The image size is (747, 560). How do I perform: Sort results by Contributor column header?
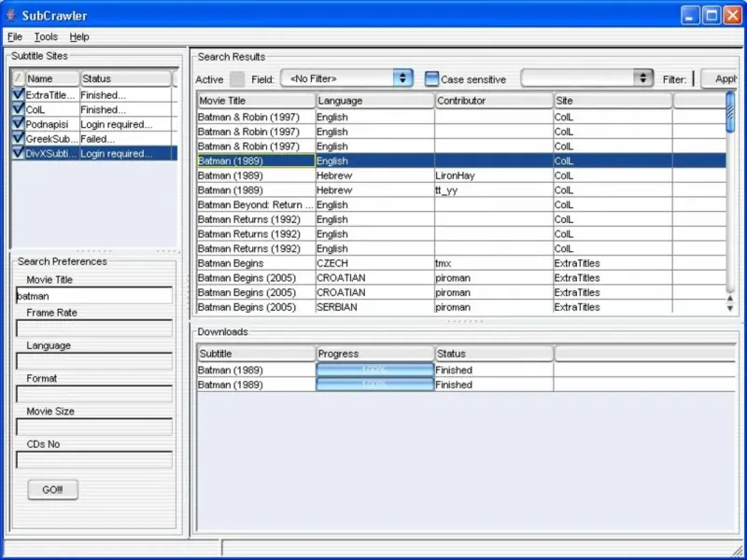coord(494,101)
